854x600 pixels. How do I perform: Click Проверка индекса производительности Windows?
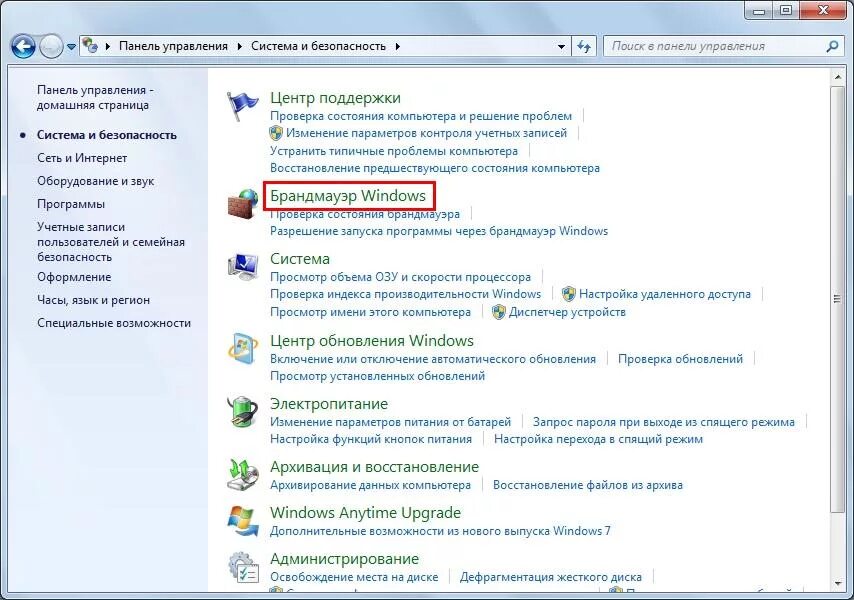(x=405, y=294)
